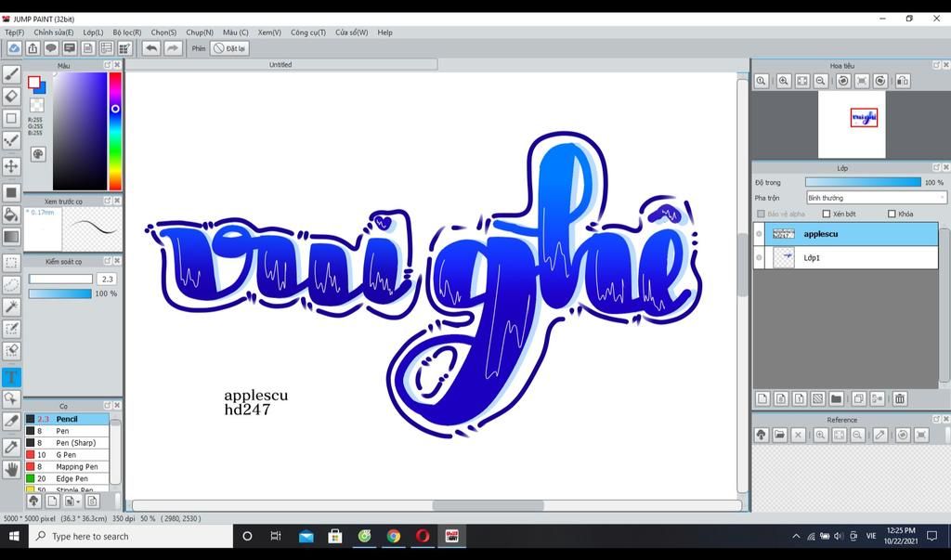951x560 pixels.
Task: Select the Brush tool in left toolbar
Action: 11,74
